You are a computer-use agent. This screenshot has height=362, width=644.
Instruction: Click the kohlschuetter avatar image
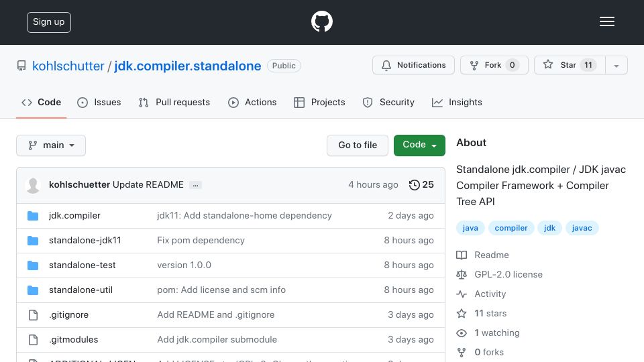[33, 185]
